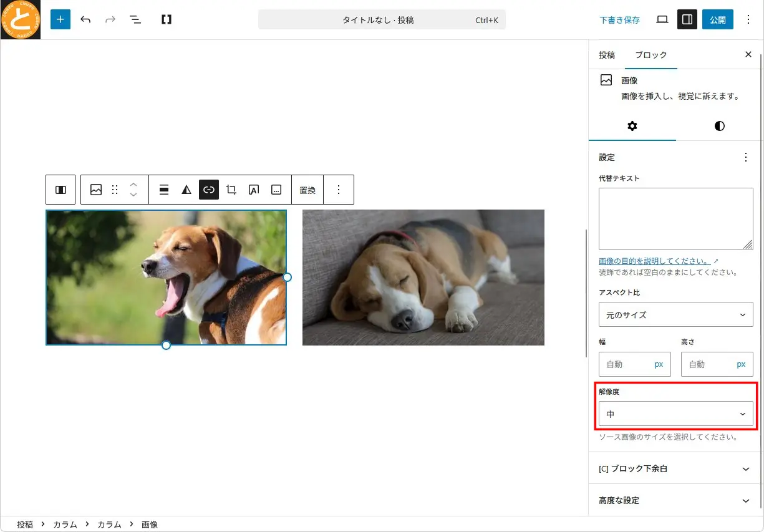Toggle the image link button

click(x=209, y=190)
